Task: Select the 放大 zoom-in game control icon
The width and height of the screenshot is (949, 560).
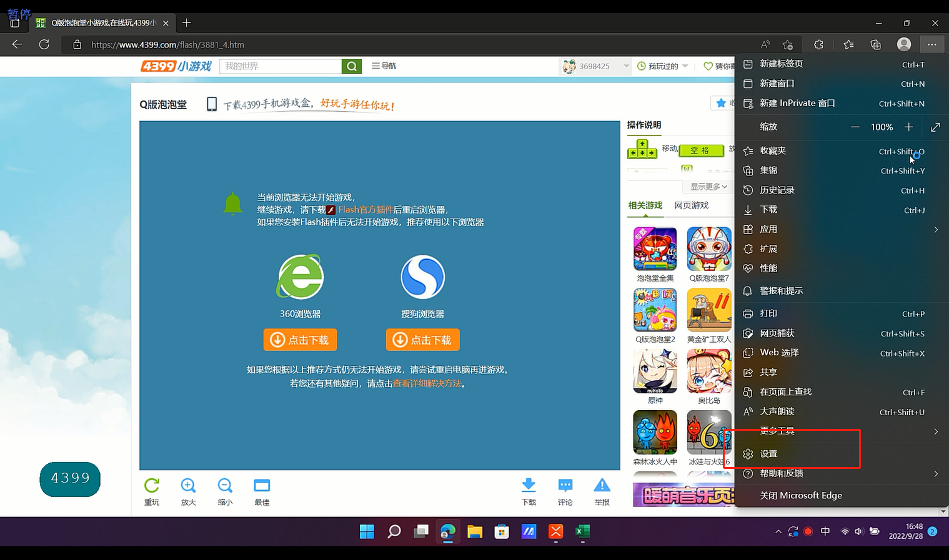Action: (188, 491)
